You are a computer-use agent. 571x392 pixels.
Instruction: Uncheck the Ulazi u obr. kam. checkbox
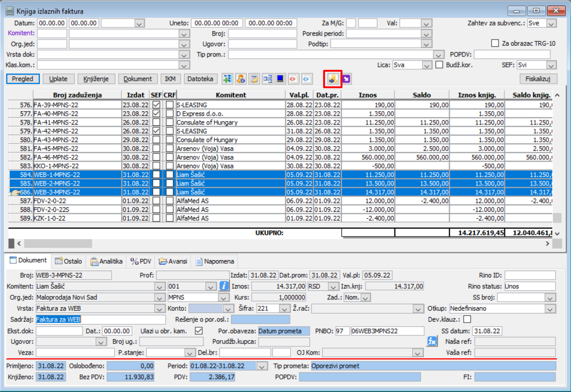198,331
